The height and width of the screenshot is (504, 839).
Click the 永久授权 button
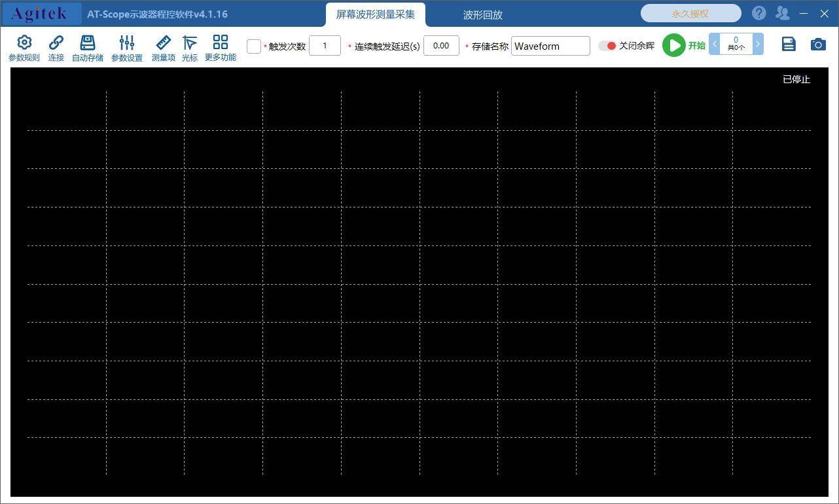tap(690, 13)
